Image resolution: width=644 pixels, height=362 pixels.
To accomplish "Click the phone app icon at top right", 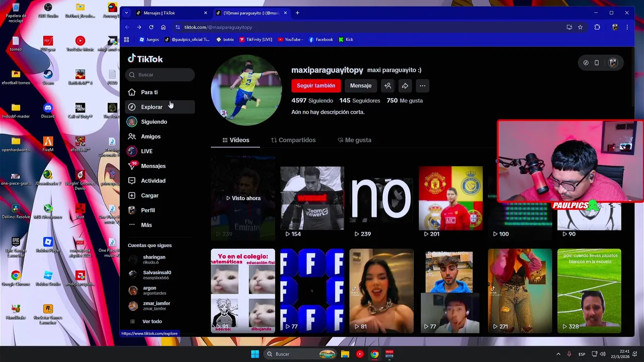I will pyautogui.click(x=597, y=63).
